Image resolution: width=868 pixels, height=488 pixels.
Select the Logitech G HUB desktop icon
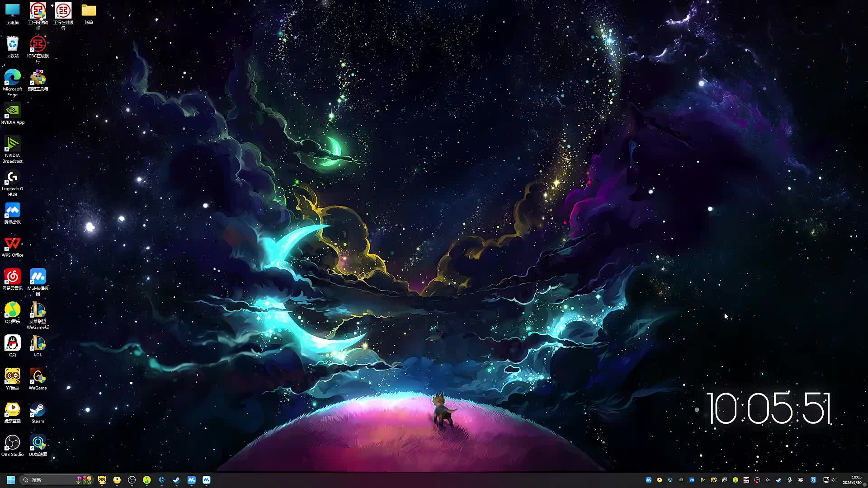(12, 178)
